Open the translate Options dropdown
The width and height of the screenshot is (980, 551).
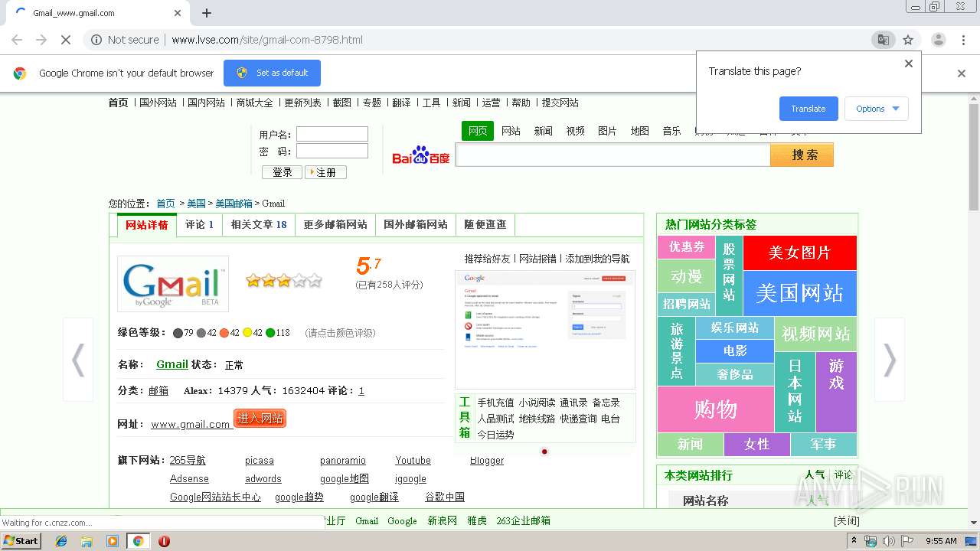[877, 109]
